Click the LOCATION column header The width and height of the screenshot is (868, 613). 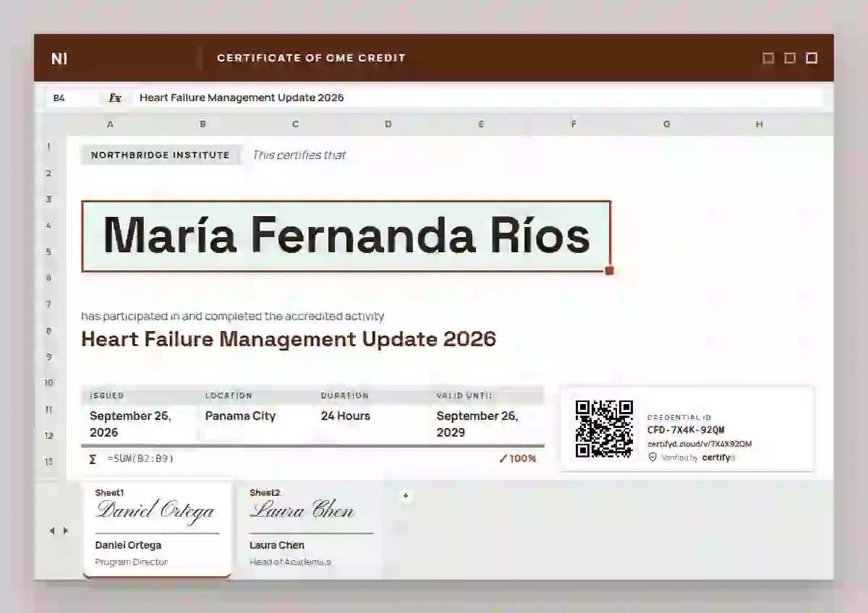(229, 395)
